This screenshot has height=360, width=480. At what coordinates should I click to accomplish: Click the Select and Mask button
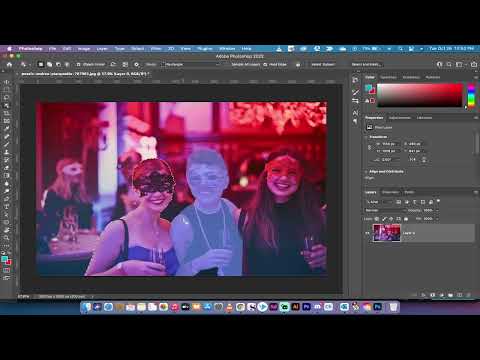366,64
